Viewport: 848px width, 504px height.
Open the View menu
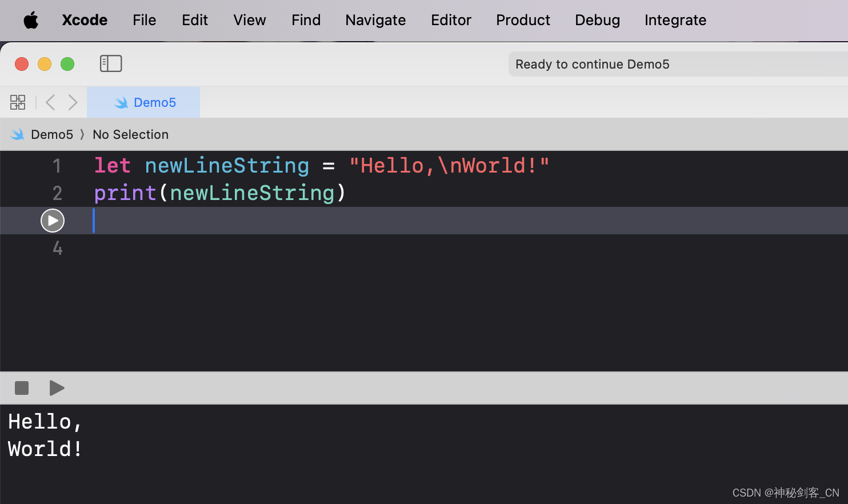(x=250, y=20)
